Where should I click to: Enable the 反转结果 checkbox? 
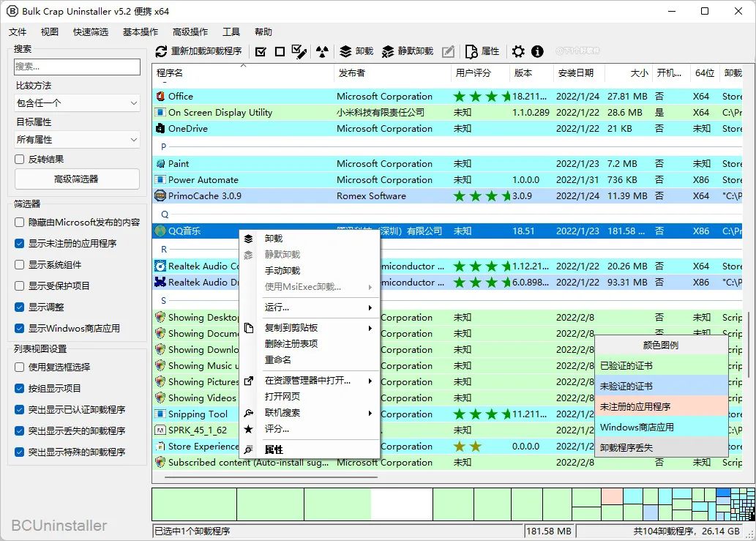20,159
